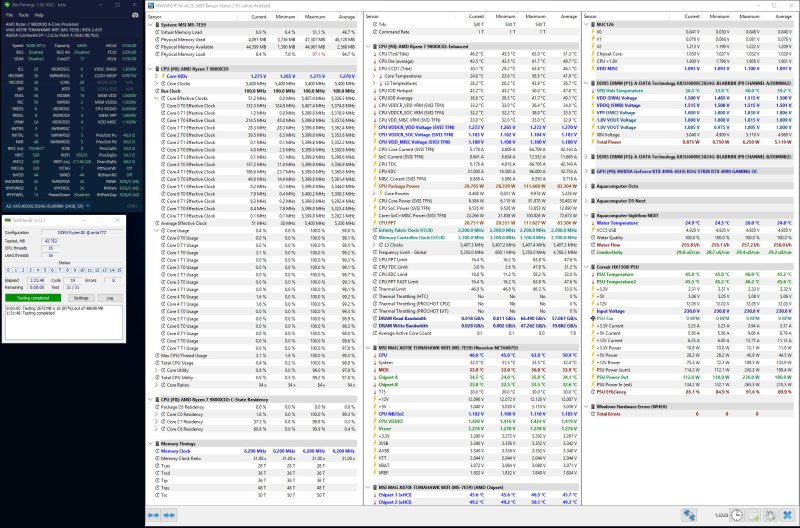Click the blue X close sensors icon

(787, 515)
